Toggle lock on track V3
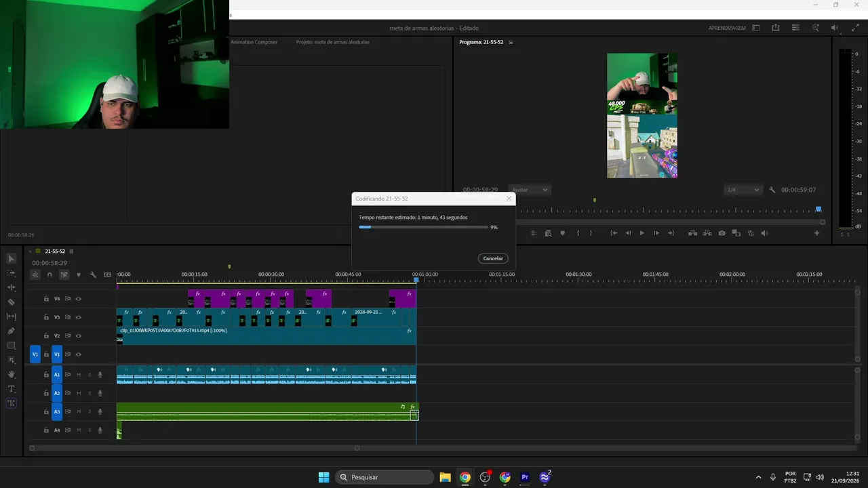868x488 pixels. 46,317
